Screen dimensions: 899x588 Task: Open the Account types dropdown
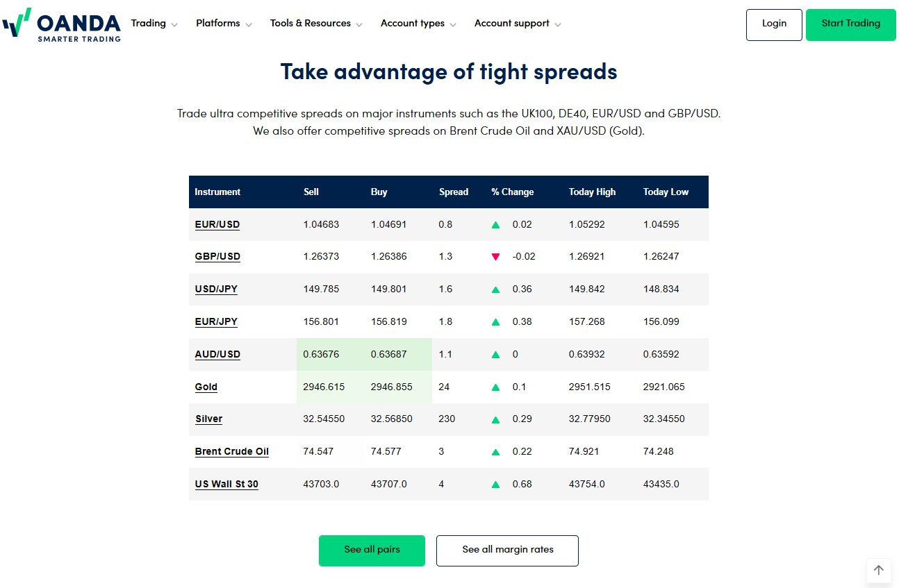(x=418, y=24)
